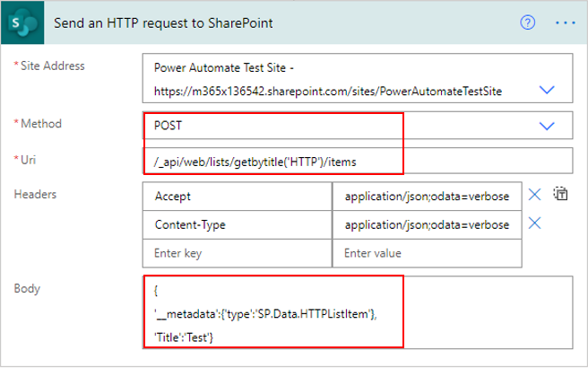The image size is (588, 368).
Task: Edit the Content-Type header value field
Action: pos(428,225)
